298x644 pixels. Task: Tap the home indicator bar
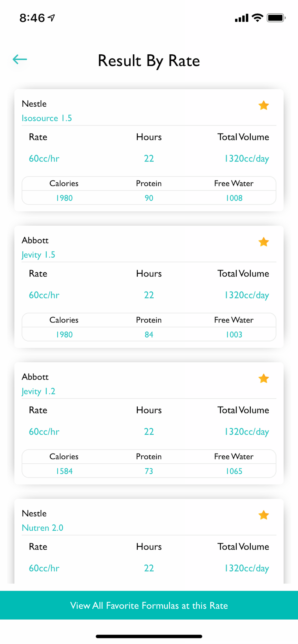pos(149,636)
